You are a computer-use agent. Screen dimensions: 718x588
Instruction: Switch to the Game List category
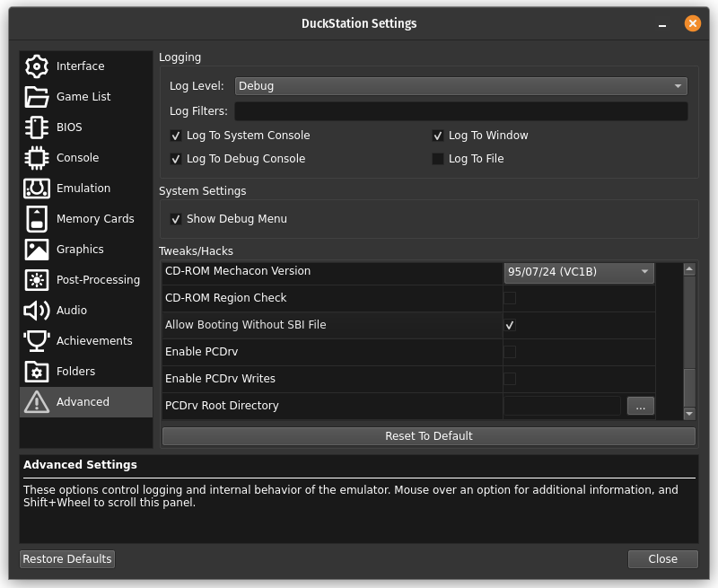pyautogui.click(x=83, y=97)
